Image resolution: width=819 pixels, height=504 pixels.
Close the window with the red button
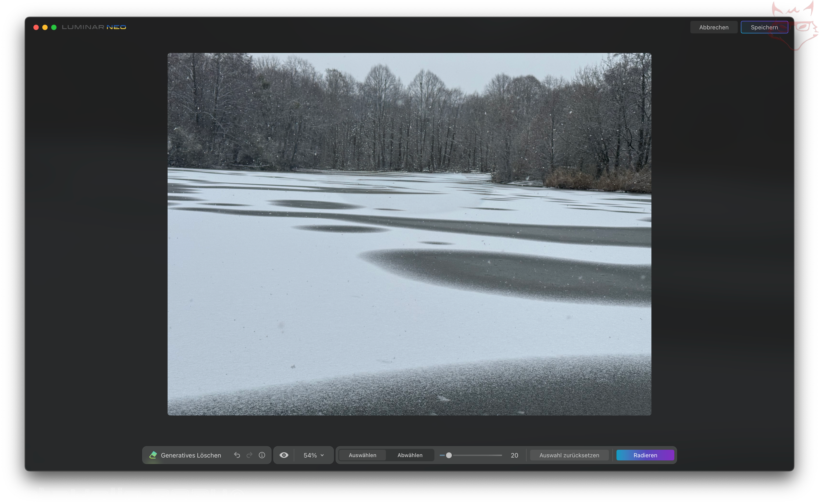coord(36,27)
